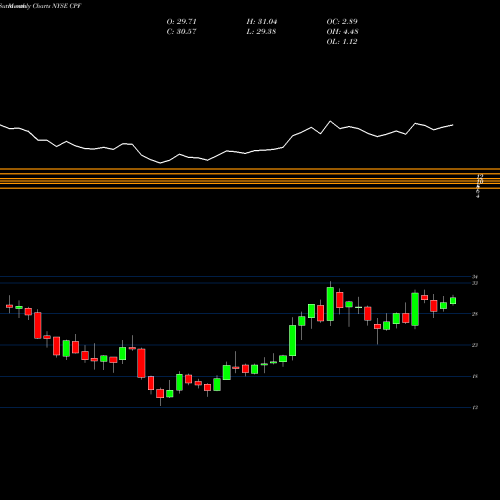The image size is (500, 500).
Task: Click the 'C: 30.57' close value
Action: click(x=181, y=32)
